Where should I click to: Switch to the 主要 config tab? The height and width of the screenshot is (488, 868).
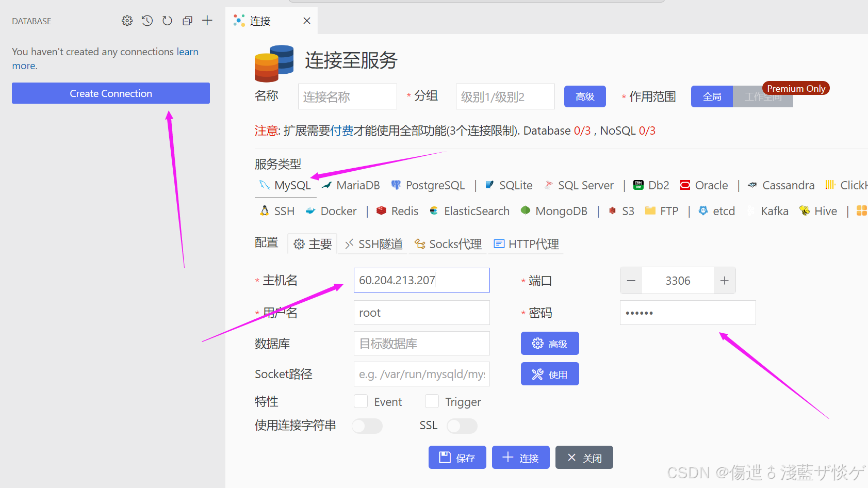coord(313,244)
